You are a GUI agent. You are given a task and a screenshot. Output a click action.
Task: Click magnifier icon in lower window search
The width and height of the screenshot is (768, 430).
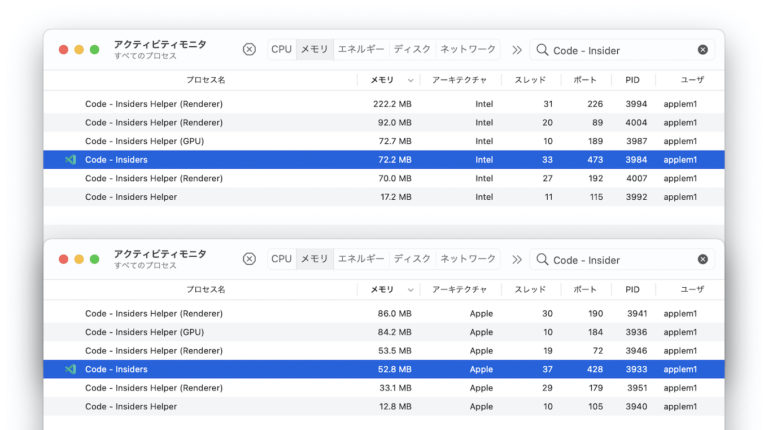pos(542,259)
